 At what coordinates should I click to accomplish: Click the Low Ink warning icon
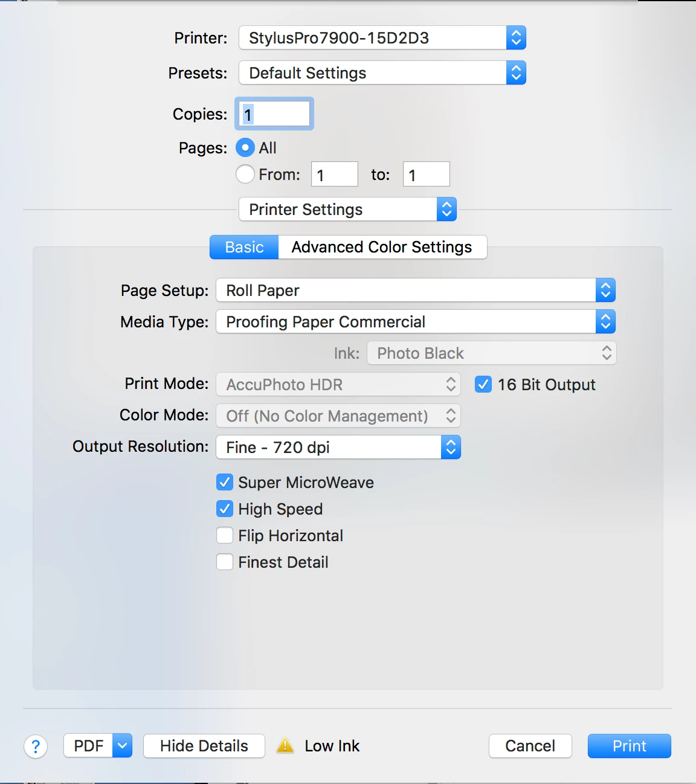tap(284, 746)
